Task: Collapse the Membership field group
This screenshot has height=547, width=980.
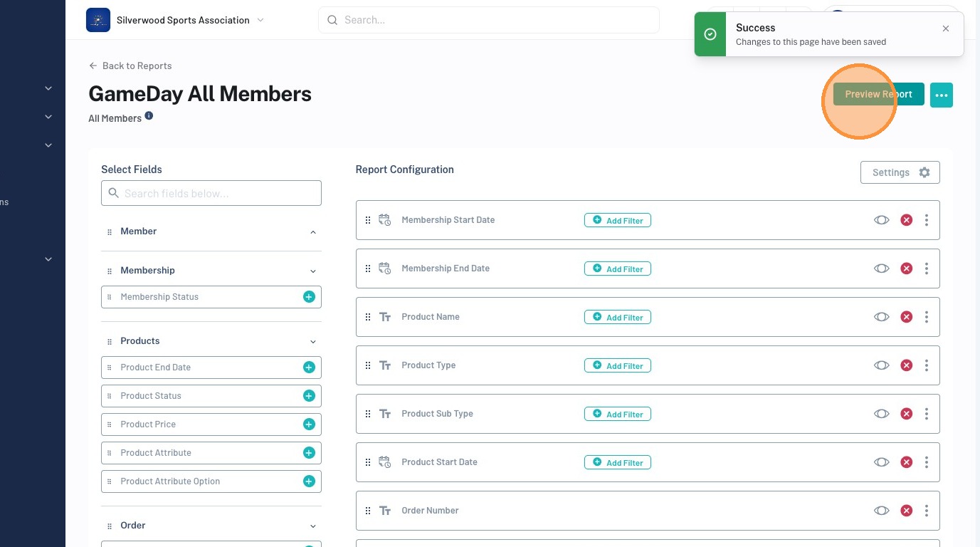Action: coord(313,271)
